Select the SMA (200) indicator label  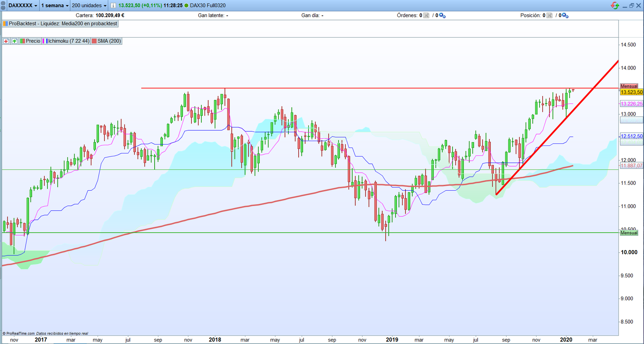click(x=107, y=41)
